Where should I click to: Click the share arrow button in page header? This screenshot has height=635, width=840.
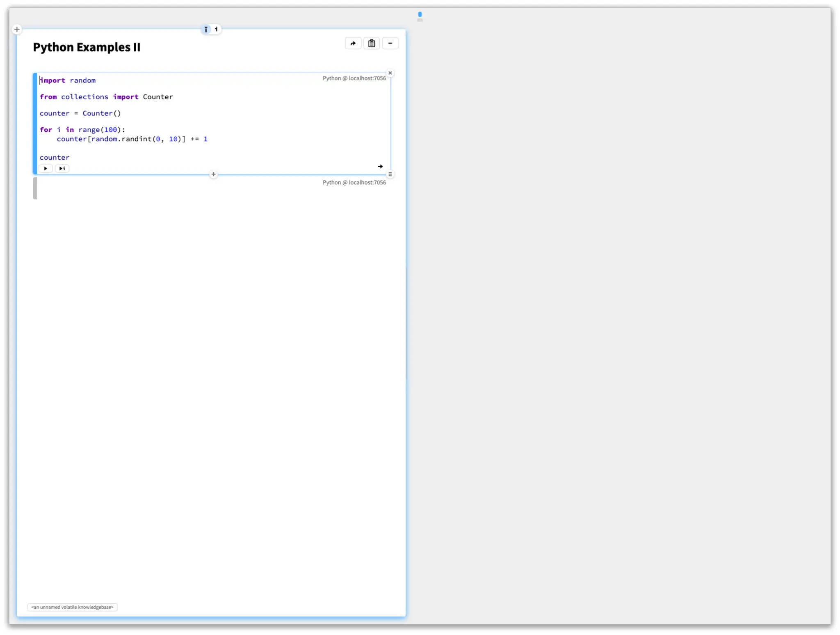[353, 44]
